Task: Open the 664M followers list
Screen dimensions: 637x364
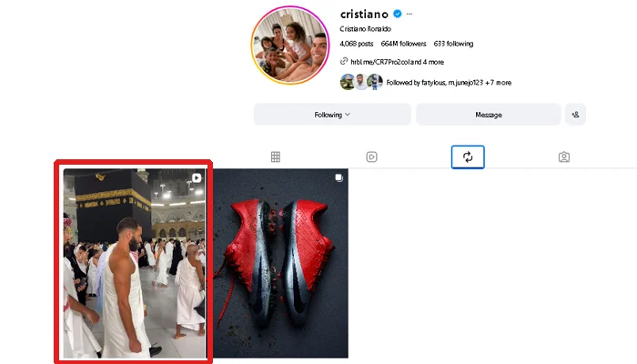Action: point(403,44)
